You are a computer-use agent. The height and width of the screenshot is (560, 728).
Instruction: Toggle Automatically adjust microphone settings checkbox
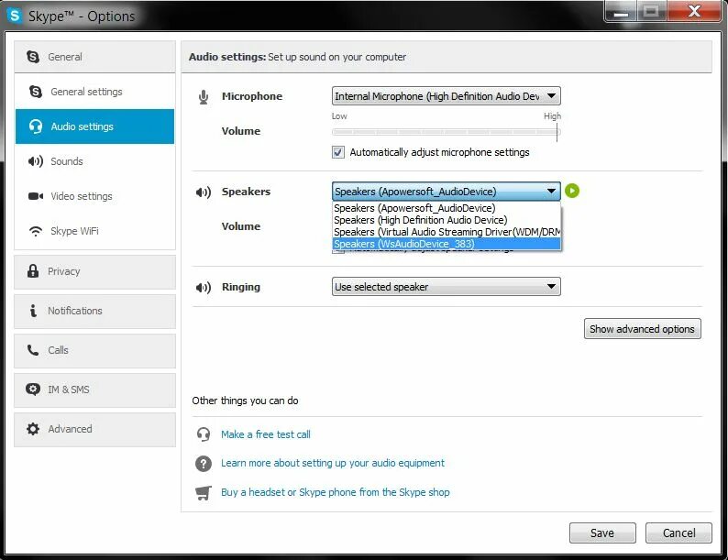(338, 152)
